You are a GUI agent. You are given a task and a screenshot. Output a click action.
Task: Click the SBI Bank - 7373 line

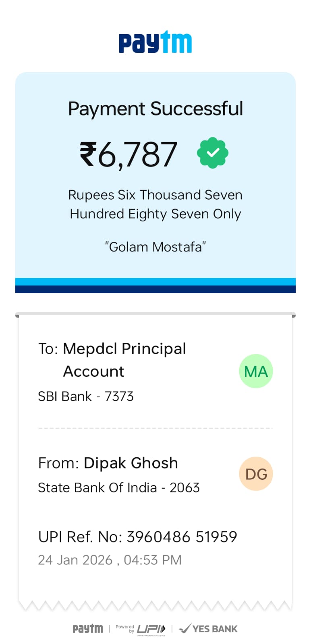tap(86, 396)
